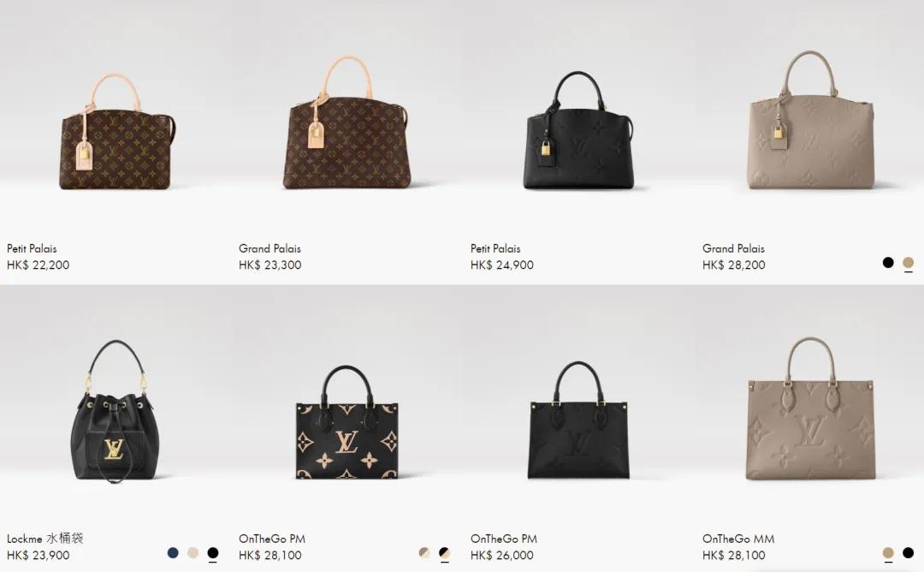
Task: Open the black Lockme bucket bag image
Action: coord(115,411)
